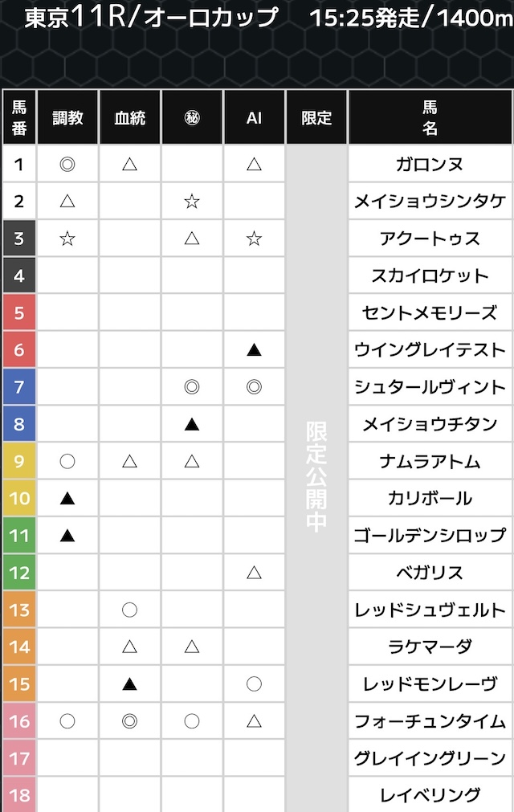Click the circle mark in レッドシュヴェルト's 血統 cell
Image resolution: width=514 pixels, height=812 pixels.
pyautogui.click(x=129, y=610)
